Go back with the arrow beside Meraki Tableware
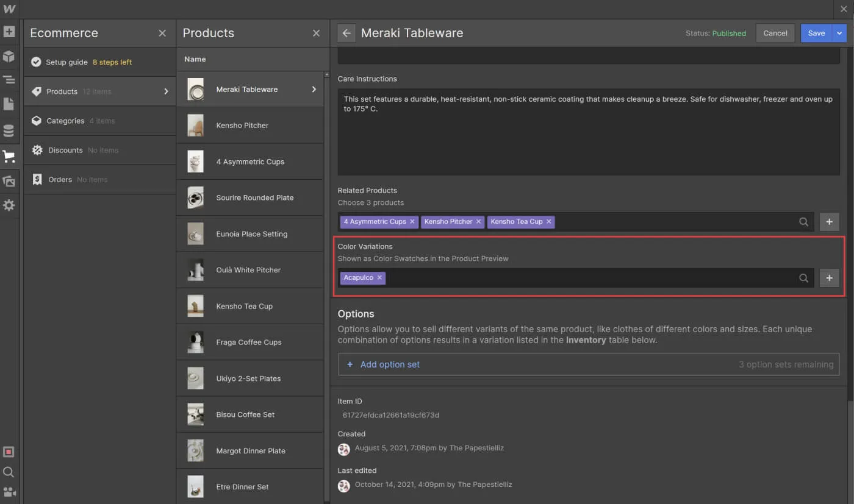 click(x=346, y=33)
